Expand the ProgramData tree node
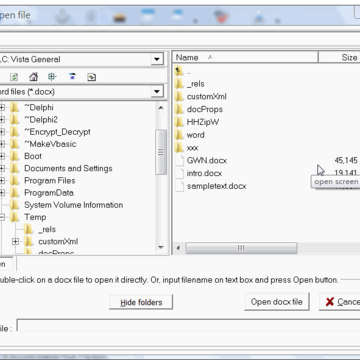This screenshot has width=360, height=360. tap(2, 193)
